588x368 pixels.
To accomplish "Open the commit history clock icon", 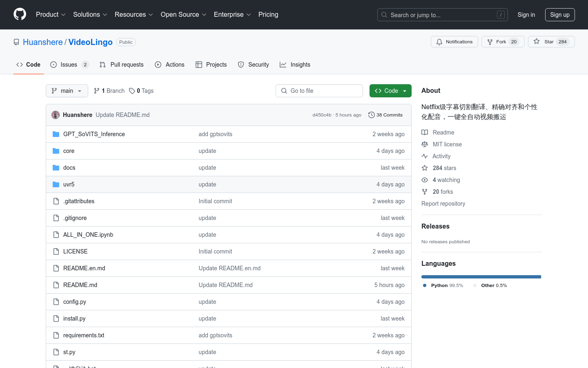I will pyautogui.click(x=371, y=115).
